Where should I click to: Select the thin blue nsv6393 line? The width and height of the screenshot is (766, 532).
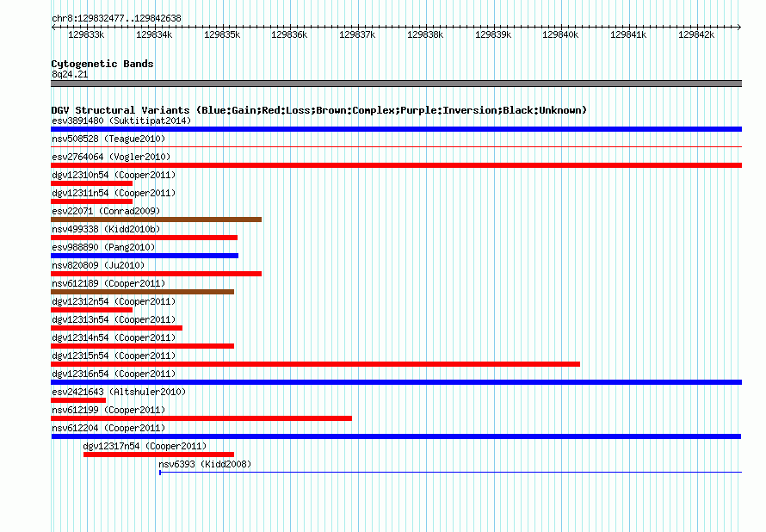pyautogui.click(x=450, y=473)
